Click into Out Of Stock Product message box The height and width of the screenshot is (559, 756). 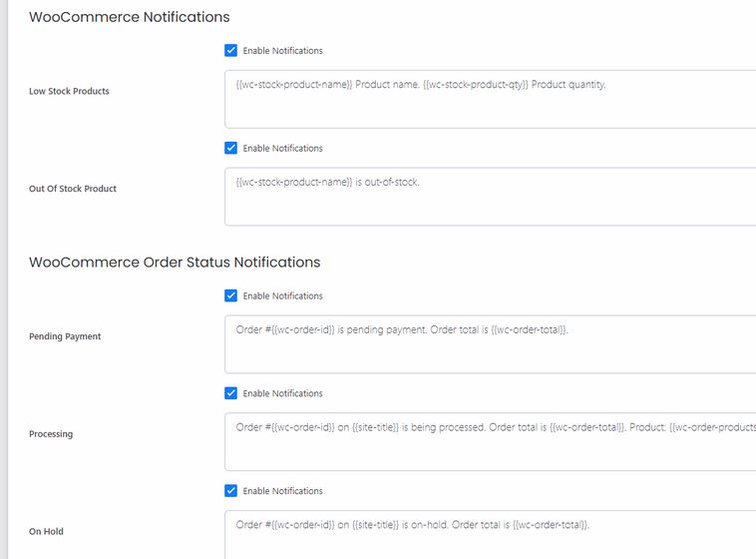pyautogui.click(x=491, y=197)
